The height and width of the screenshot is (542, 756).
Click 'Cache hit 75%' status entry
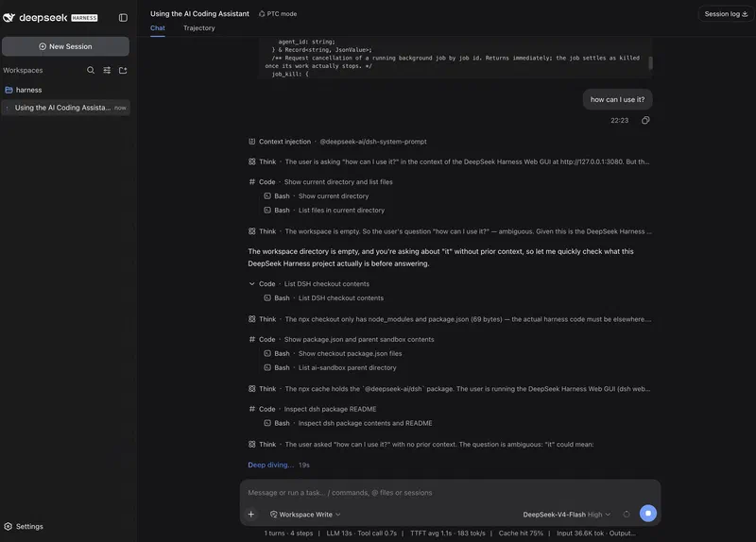[x=521, y=534]
